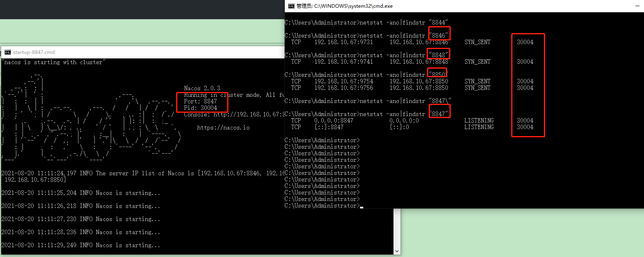Click the netstat findstr "8848" command line

point(367,55)
